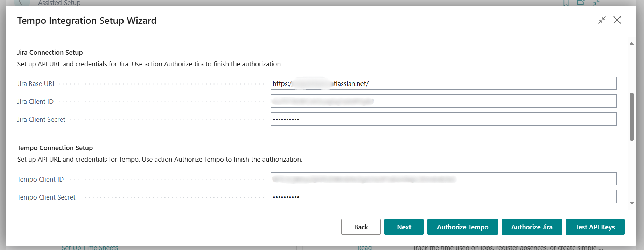Click the bookmark icon on the background page
Viewport: 644px width, 250px height.
(566, 3)
